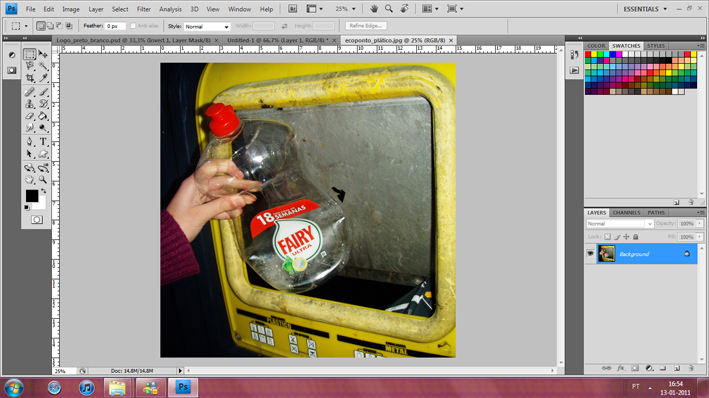Open the Screen Mode dropdown

(455, 9)
